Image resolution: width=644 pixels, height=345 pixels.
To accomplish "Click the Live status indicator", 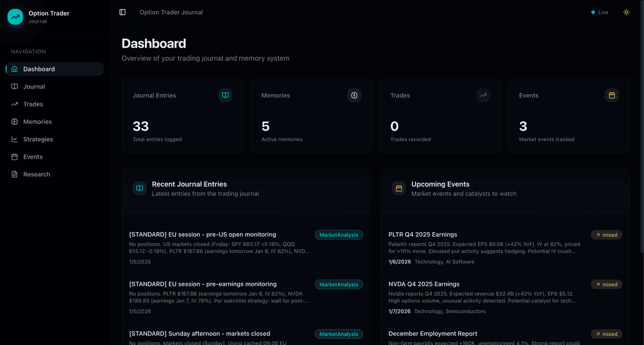I will [600, 12].
